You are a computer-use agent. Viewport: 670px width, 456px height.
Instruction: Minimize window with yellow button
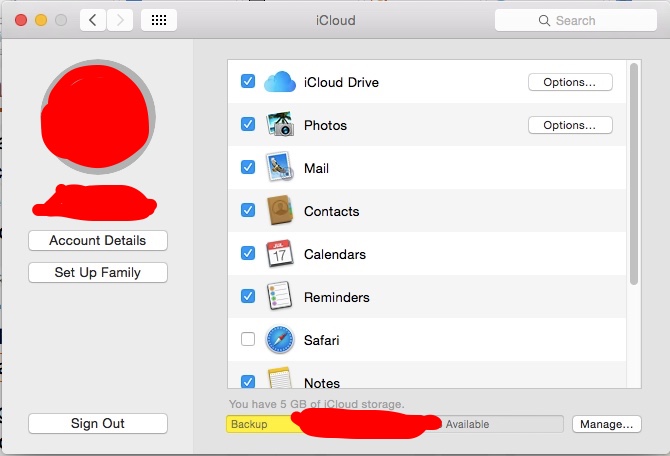click(41, 20)
